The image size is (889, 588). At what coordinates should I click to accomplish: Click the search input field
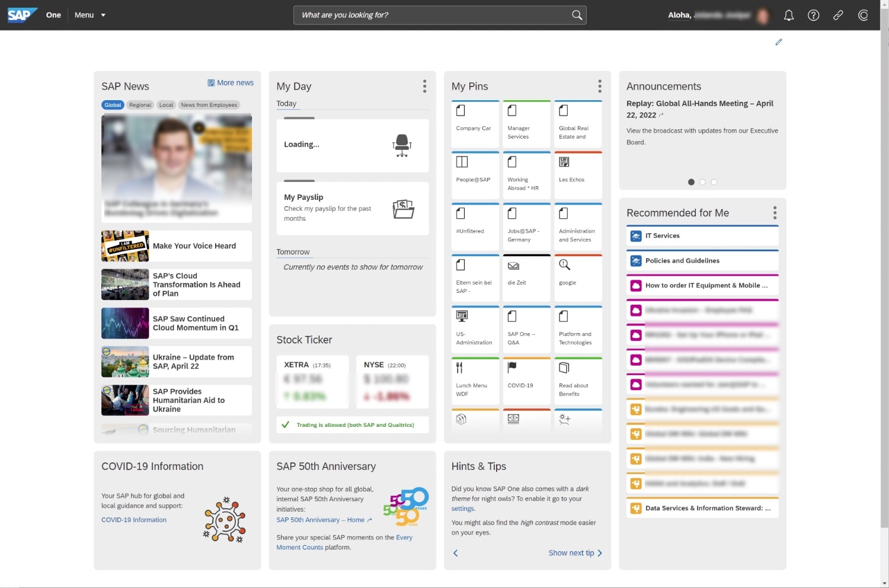[440, 15]
